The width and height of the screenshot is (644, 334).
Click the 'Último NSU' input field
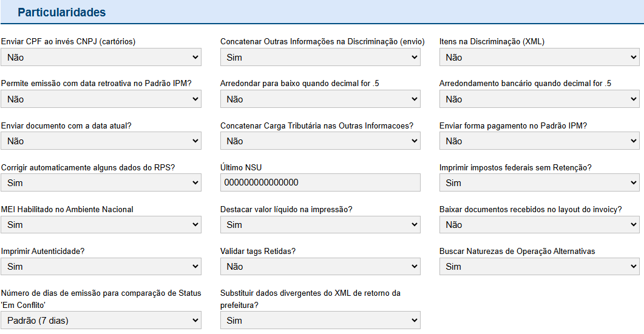320,183
